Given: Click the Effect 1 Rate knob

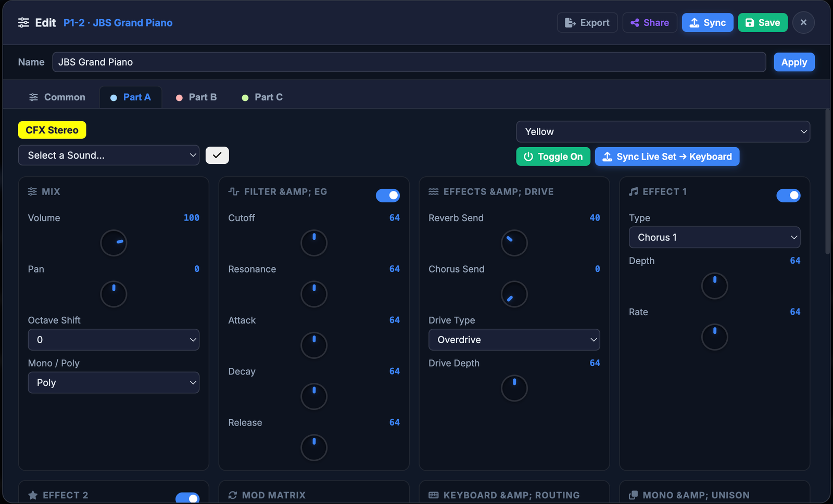Looking at the screenshot, I should pos(715,337).
